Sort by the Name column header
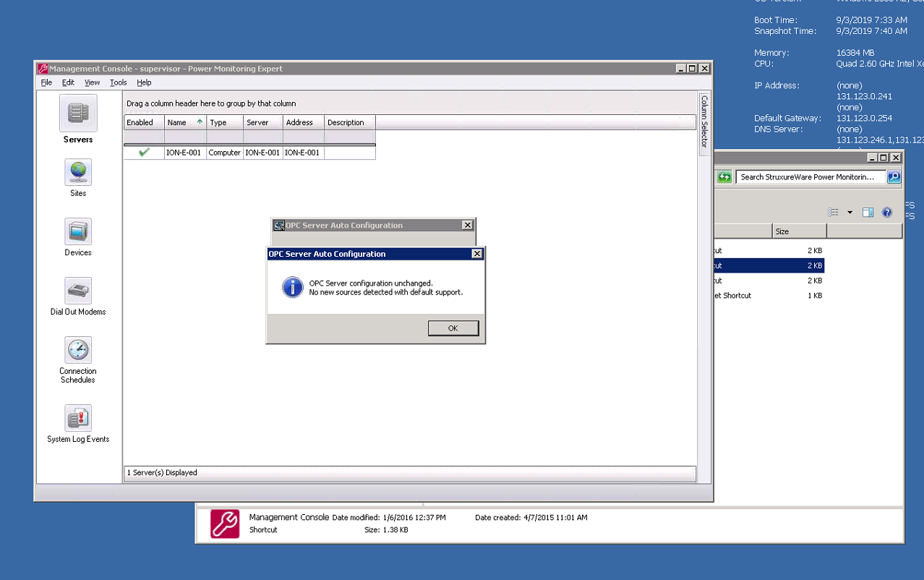924x580 pixels. pyautogui.click(x=185, y=122)
